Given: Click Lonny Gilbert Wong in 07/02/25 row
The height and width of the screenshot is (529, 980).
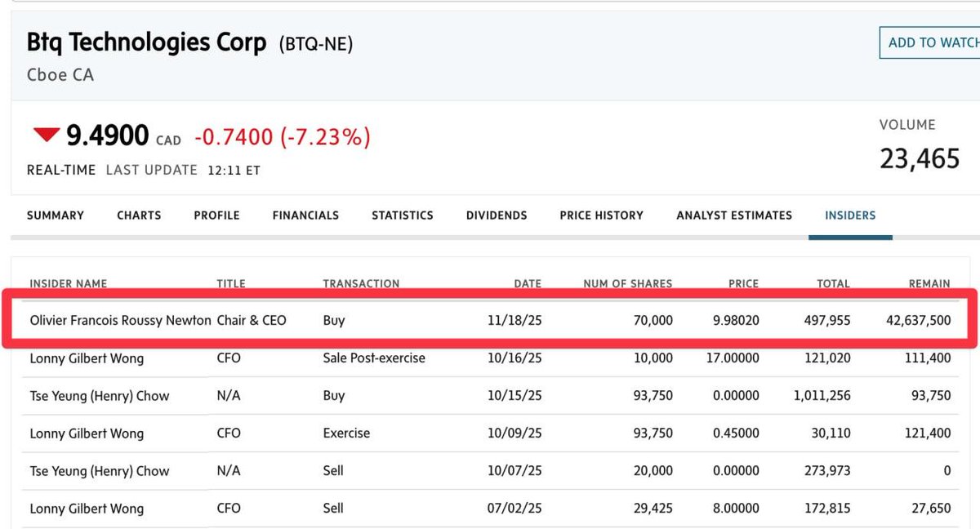Looking at the screenshot, I should [87, 509].
